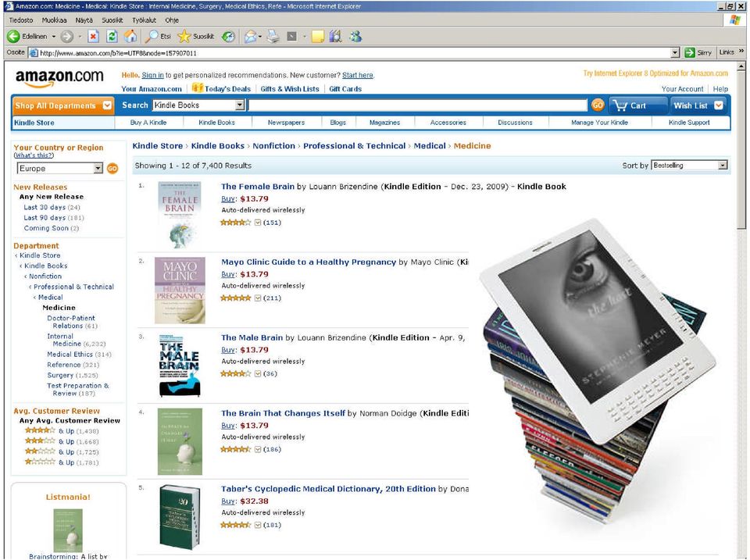Image resolution: width=750 pixels, height=560 pixels.
Task: Open the Mail toolbar icon
Action: coord(251,37)
